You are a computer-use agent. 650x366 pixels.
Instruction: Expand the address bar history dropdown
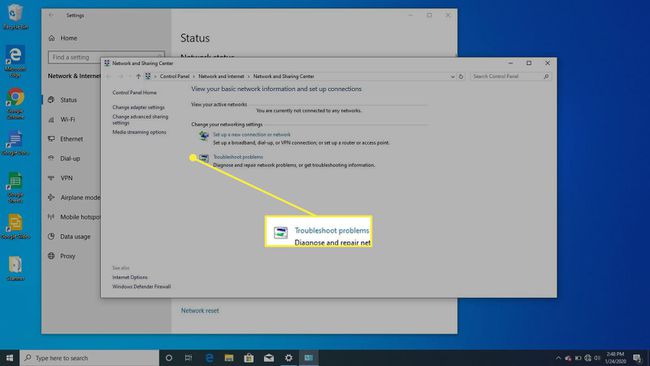[452, 77]
